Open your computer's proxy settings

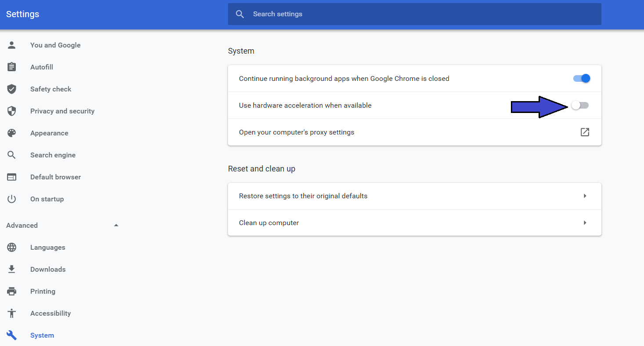click(414, 132)
